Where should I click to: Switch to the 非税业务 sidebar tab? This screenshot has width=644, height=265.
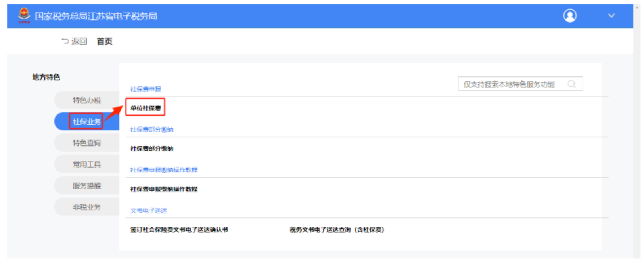tap(86, 207)
